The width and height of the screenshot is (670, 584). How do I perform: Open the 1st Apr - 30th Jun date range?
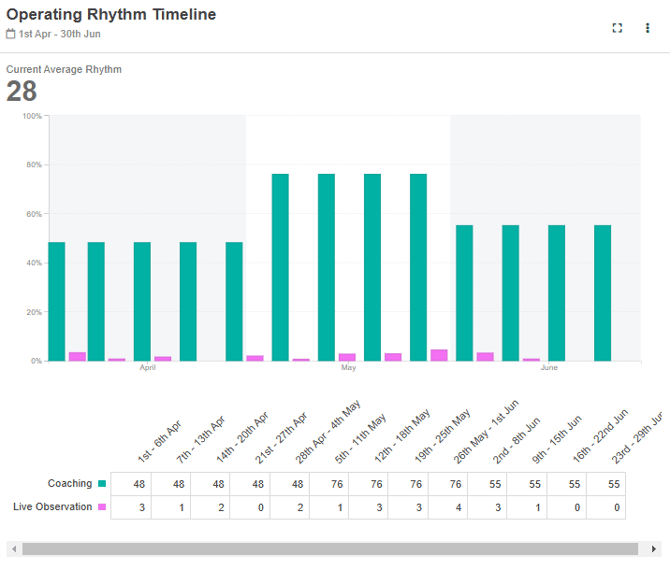(x=59, y=34)
